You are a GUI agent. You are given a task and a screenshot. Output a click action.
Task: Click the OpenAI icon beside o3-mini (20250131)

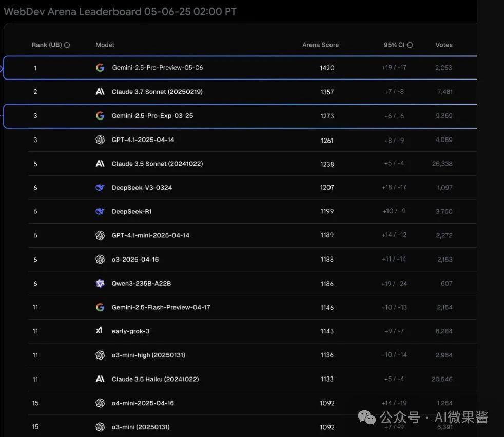(x=100, y=427)
